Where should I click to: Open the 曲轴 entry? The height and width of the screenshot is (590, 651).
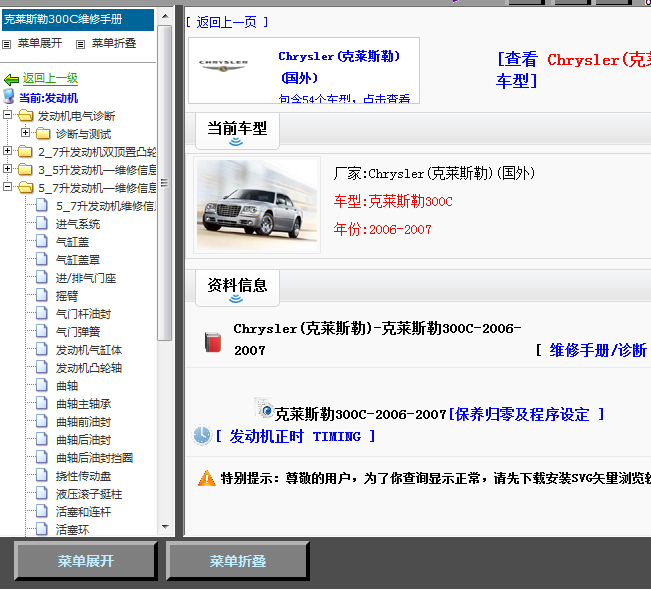coord(67,386)
